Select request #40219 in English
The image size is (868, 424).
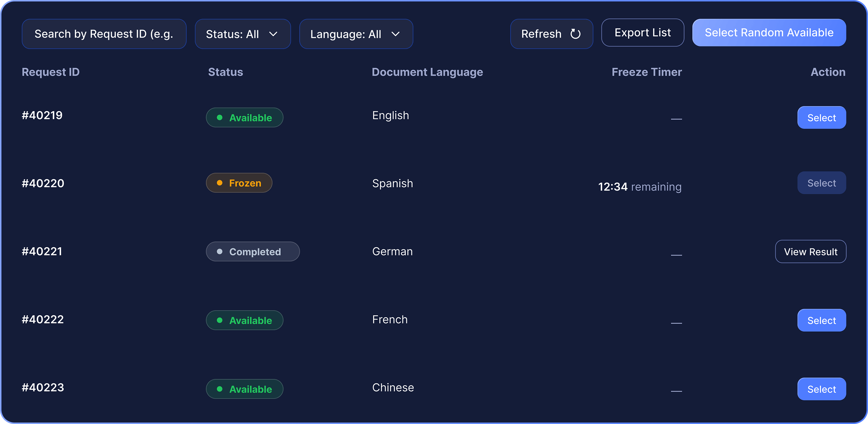[x=821, y=118]
